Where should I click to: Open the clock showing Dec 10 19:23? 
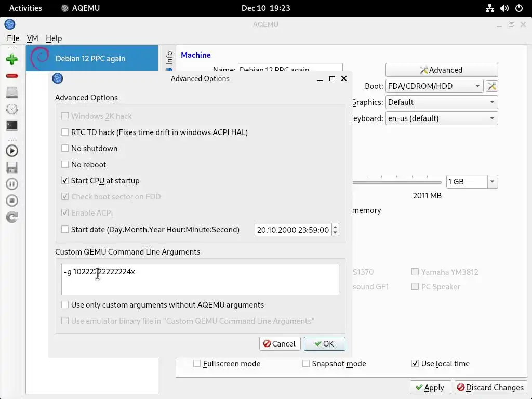[x=265, y=8]
